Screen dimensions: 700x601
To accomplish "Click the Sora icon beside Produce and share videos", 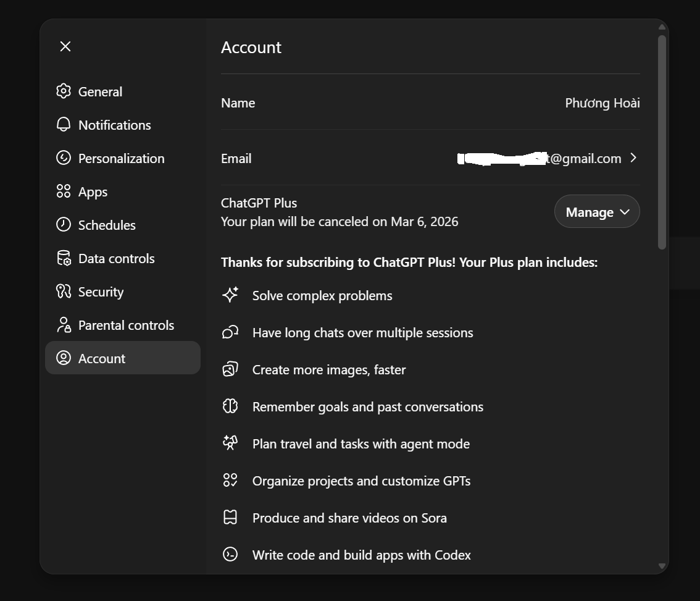I will 230,517.
